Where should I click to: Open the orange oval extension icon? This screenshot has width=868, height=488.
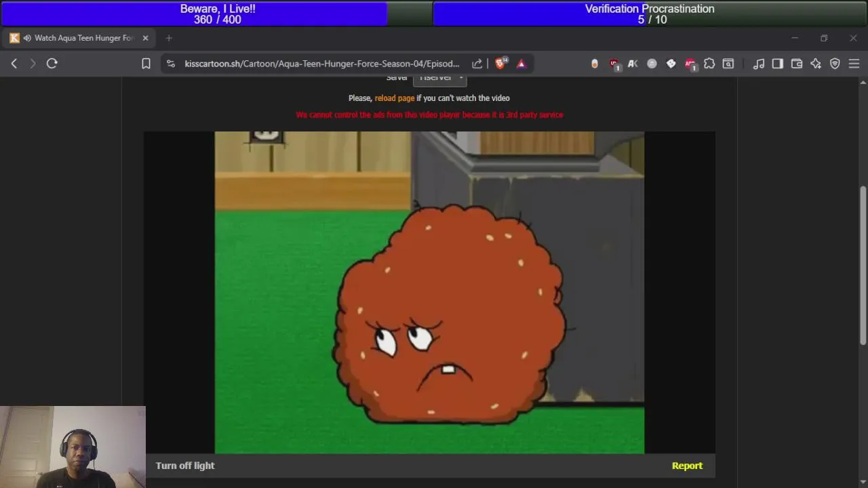click(x=595, y=64)
